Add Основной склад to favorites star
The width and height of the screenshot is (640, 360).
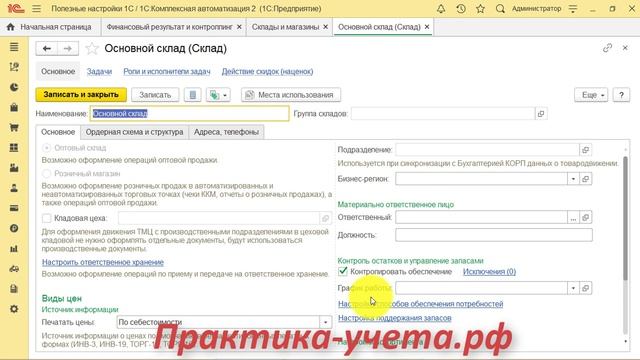click(92, 49)
